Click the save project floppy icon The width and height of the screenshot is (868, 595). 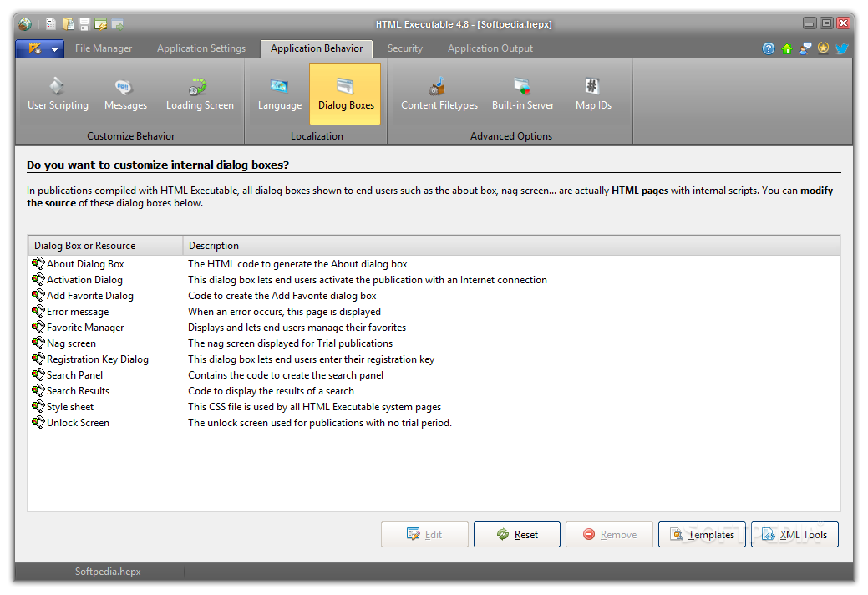click(84, 23)
